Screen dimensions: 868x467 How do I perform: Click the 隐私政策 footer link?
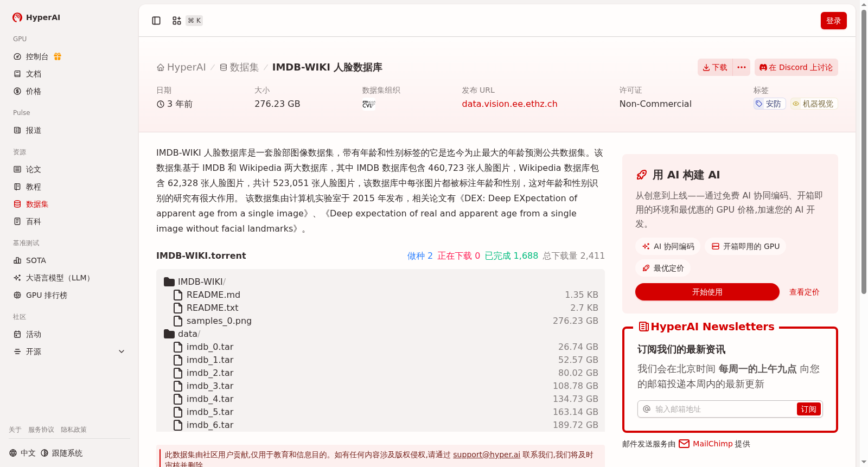74,430
